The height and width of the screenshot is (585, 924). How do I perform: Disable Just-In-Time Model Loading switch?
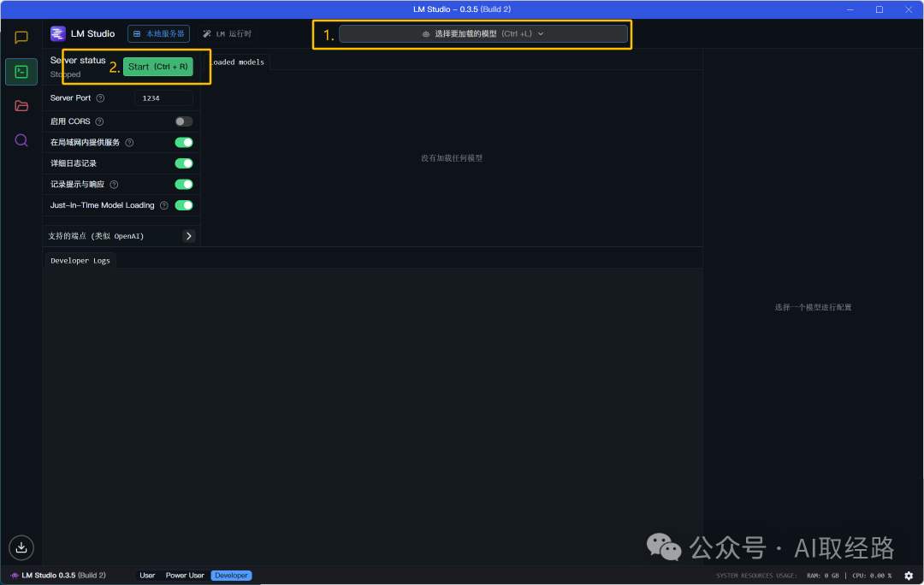point(184,205)
